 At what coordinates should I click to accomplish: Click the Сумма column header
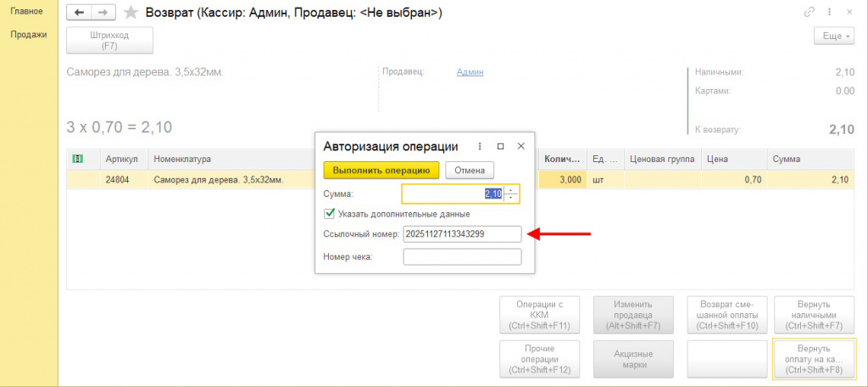tap(810, 159)
